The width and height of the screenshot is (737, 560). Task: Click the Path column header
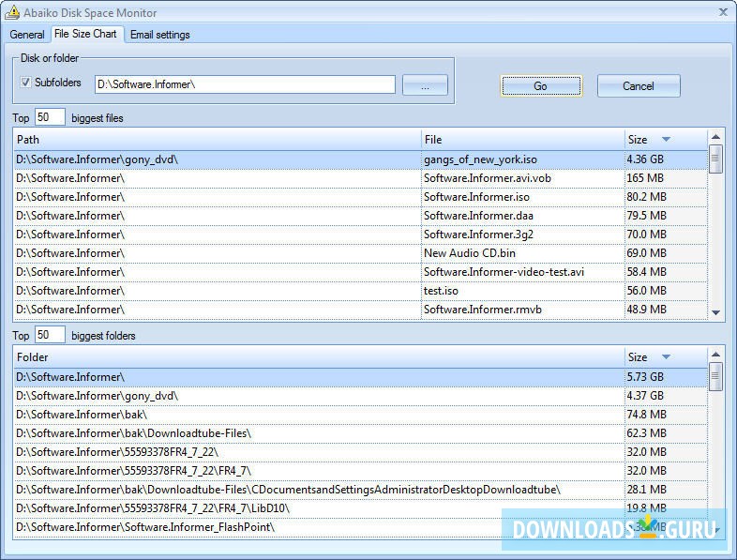coord(217,140)
